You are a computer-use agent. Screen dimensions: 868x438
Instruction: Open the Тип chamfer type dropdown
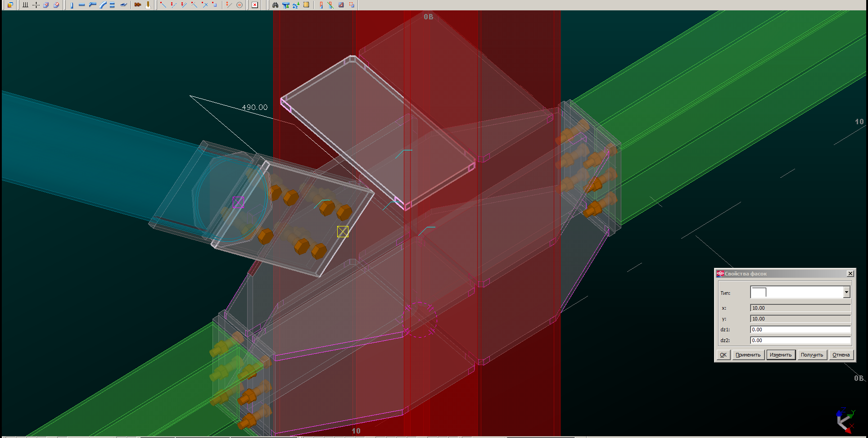click(846, 293)
